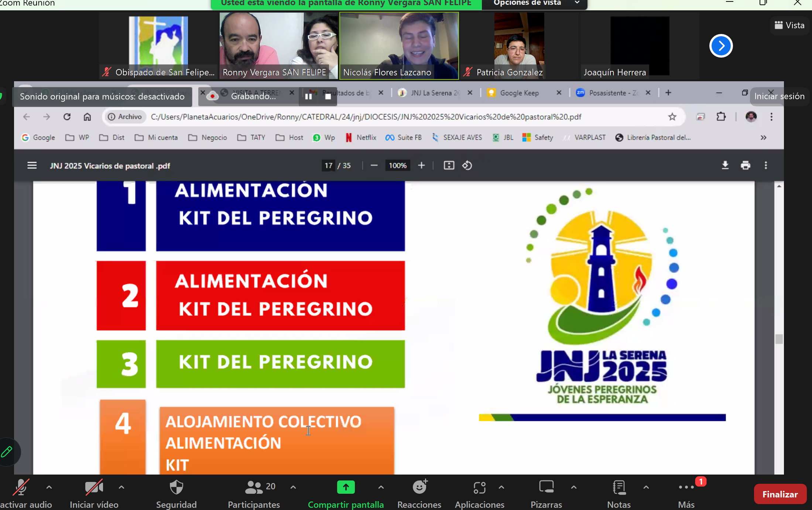Screen dimensions: 812x510
Task: Open PDF viewer more actions menu
Action: 766,165
